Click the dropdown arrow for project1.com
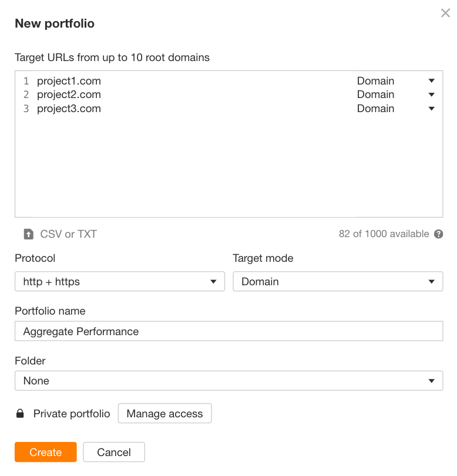 point(432,80)
